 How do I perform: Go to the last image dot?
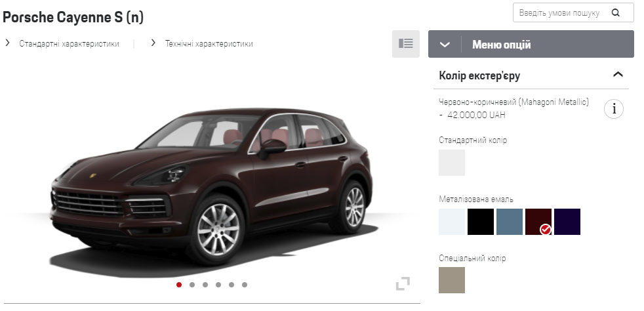245,285
